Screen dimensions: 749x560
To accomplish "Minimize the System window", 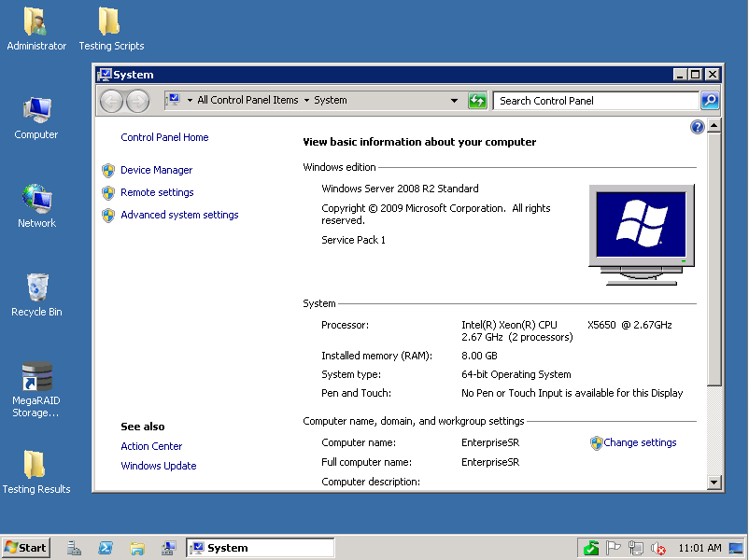I will point(680,75).
